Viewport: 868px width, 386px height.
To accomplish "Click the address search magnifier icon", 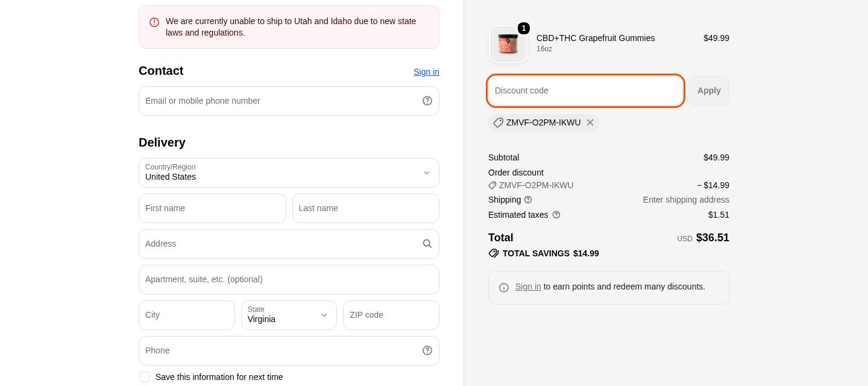I will coord(427,244).
